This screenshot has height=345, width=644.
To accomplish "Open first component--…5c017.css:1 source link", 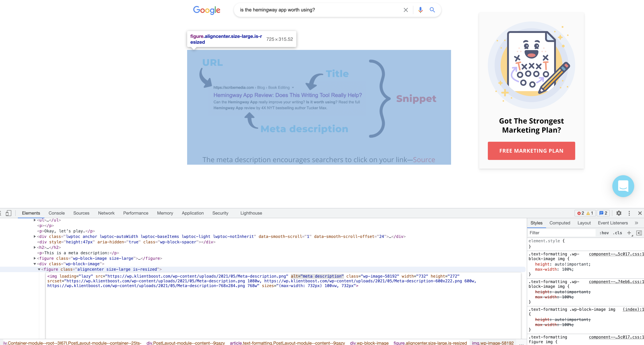I will [x=616, y=254].
